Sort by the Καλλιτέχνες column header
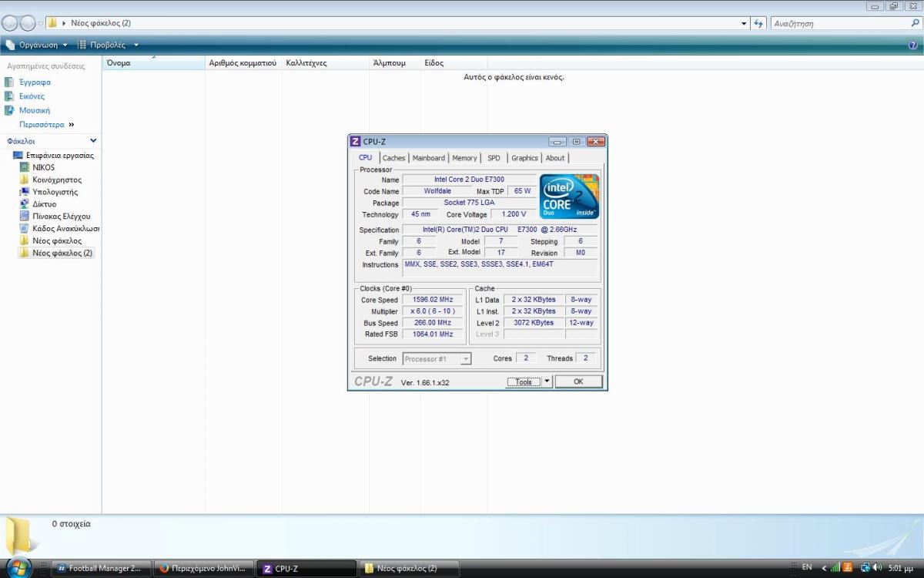The image size is (924, 578). point(325,62)
